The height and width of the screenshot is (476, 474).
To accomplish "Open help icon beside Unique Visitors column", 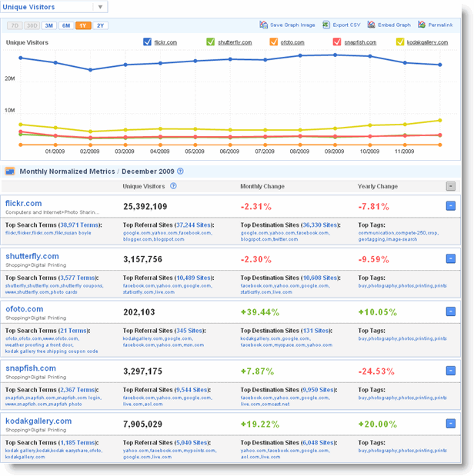I will [173, 186].
